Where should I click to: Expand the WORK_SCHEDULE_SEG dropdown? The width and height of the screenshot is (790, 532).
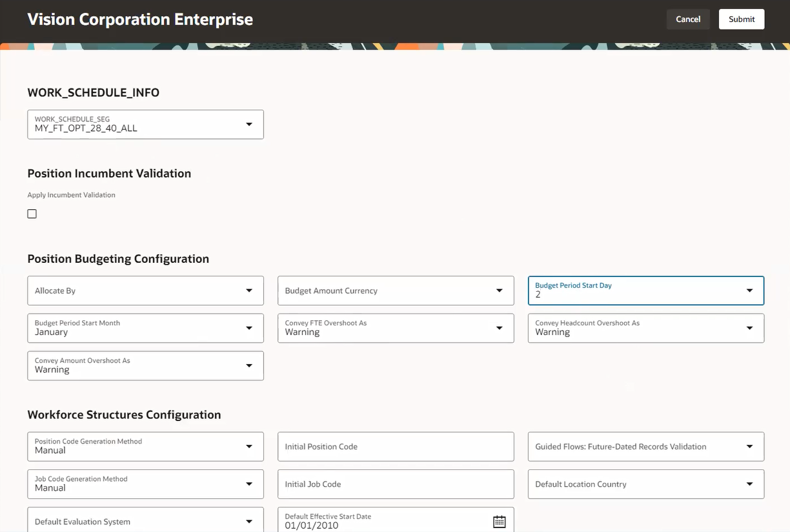pos(249,124)
